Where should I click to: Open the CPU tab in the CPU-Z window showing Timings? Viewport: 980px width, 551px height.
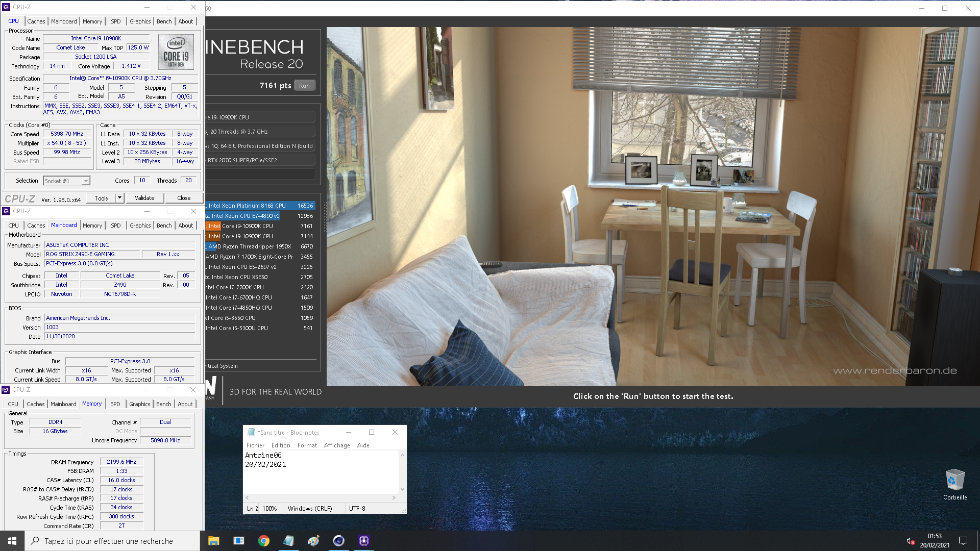pyautogui.click(x=13, y=404)
